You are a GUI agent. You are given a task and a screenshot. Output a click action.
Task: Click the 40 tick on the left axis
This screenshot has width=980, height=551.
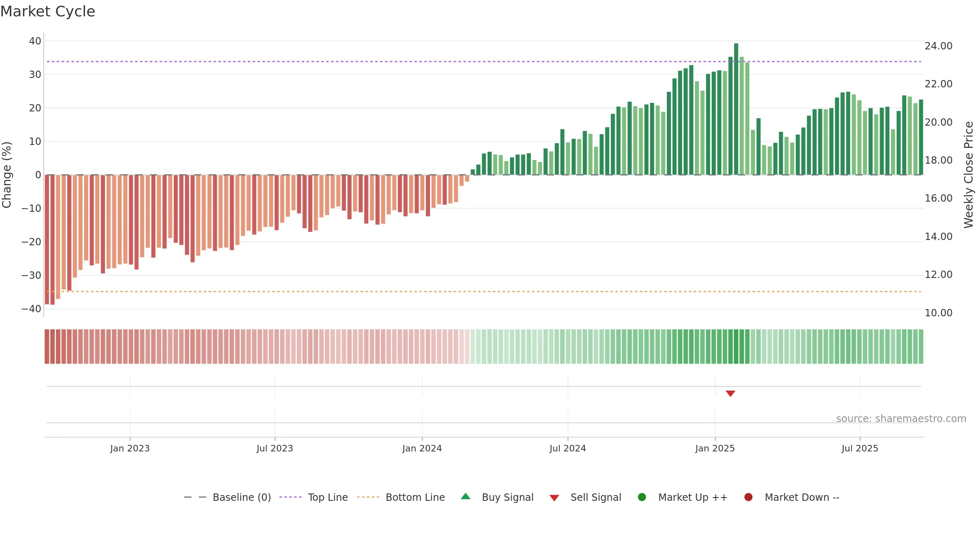(35, 41)
